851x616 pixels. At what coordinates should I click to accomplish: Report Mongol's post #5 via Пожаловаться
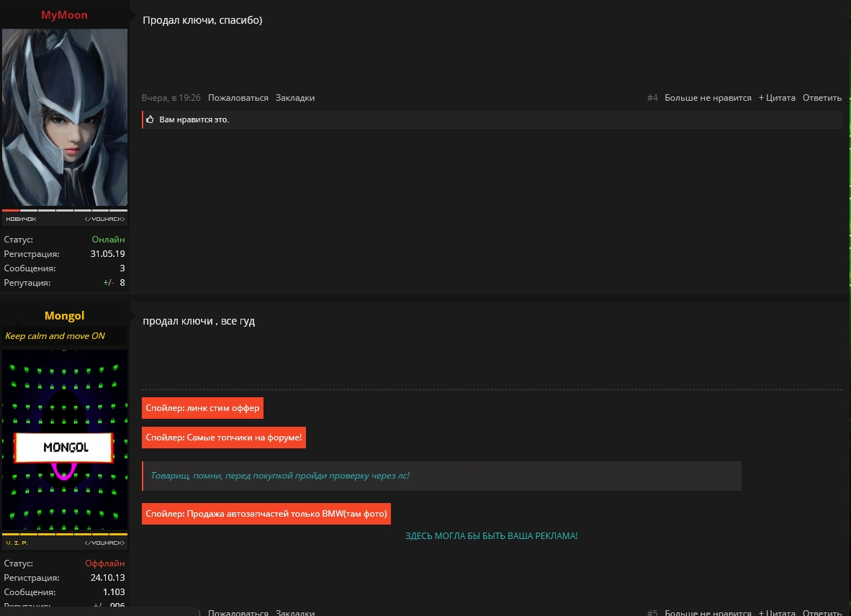click(238, 612)
